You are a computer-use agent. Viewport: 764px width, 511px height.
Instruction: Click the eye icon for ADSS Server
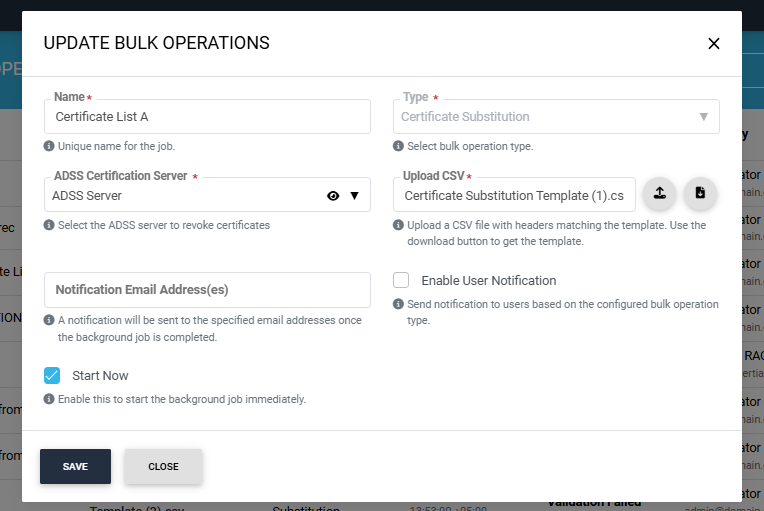click(333, 196)
